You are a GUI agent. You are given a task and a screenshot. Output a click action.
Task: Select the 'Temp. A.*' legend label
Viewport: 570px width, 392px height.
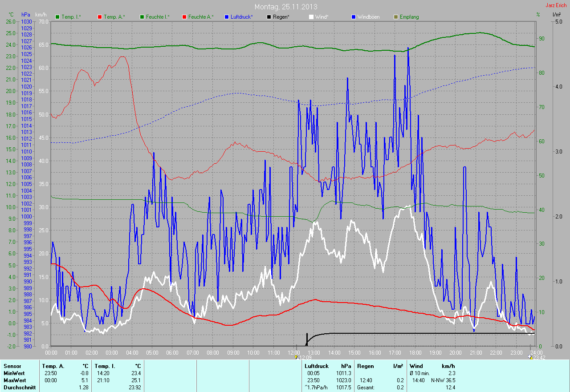tap(114, 17)
